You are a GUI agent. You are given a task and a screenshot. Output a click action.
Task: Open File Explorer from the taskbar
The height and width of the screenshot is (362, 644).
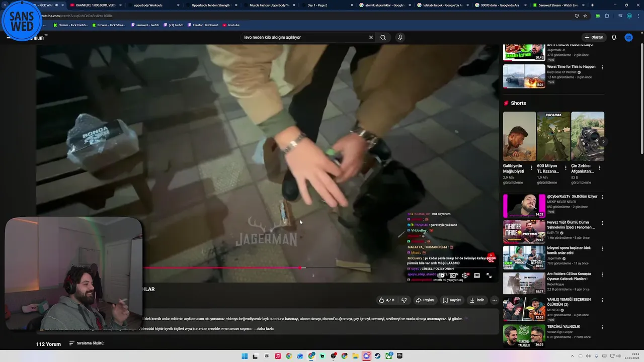355,356
